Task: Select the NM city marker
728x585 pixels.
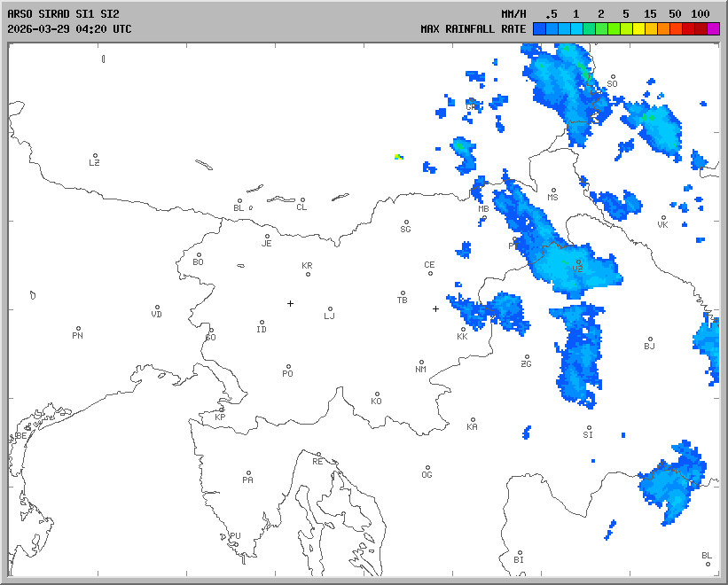Action: tap(420, 363)
